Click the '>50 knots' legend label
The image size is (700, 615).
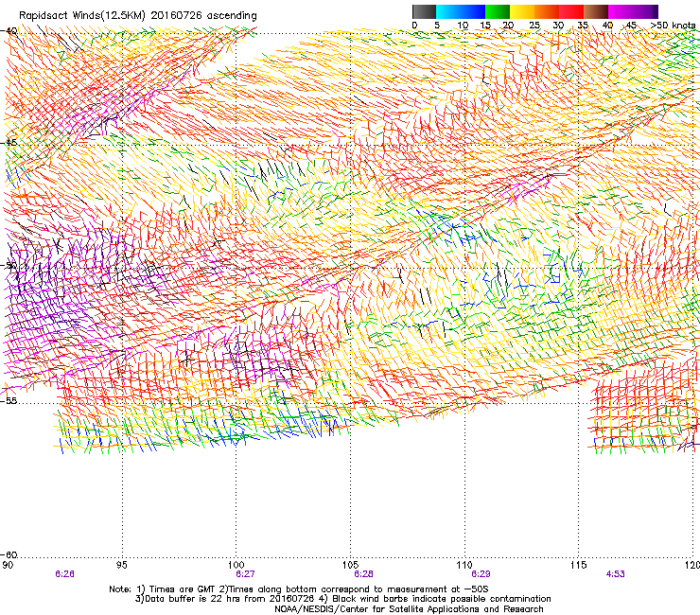pos(673,26)
